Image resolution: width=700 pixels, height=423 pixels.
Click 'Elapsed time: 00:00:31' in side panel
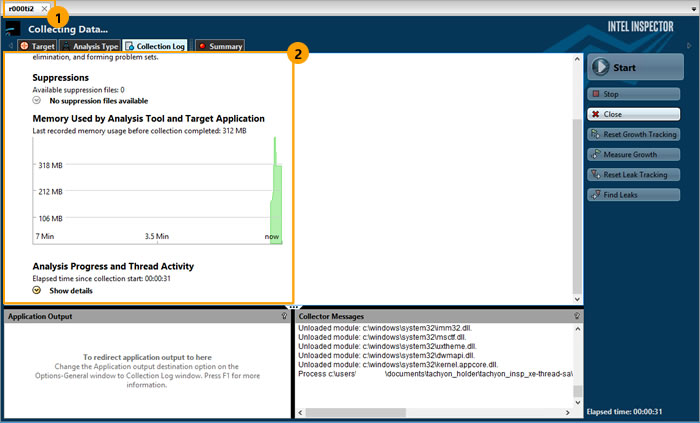[625, 411]
